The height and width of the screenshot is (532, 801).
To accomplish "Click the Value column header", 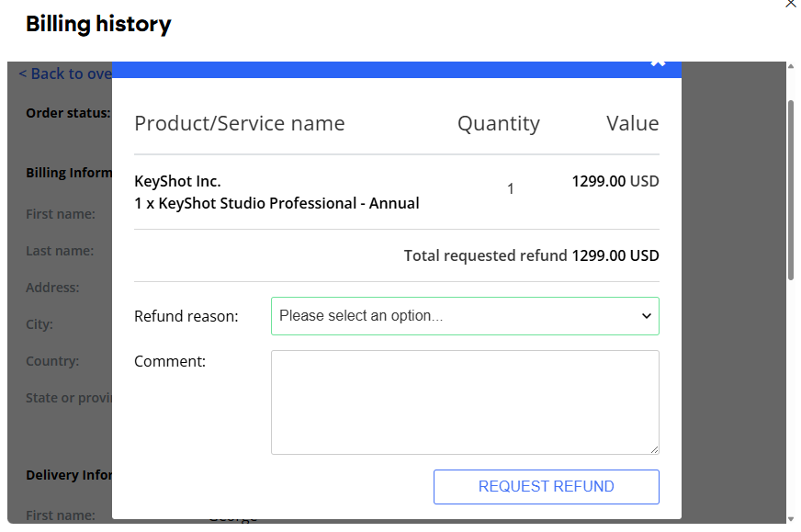I will tap(632, 124).
